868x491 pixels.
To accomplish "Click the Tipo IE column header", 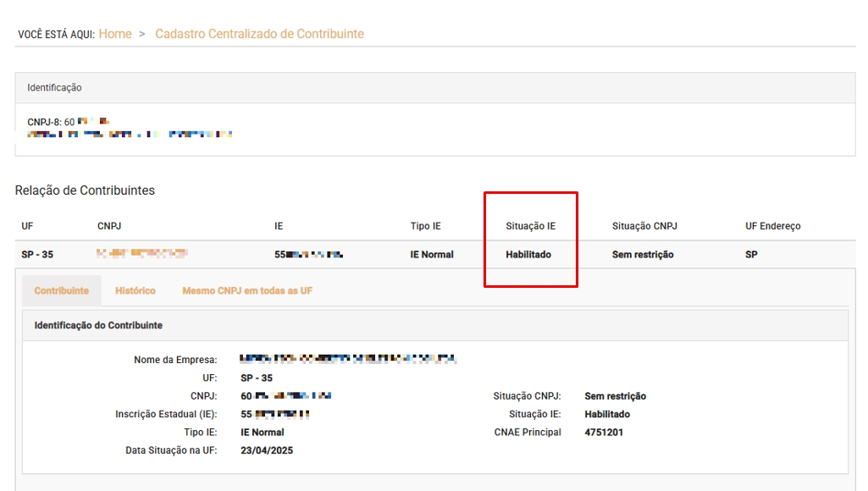I will tap(425, 226).
